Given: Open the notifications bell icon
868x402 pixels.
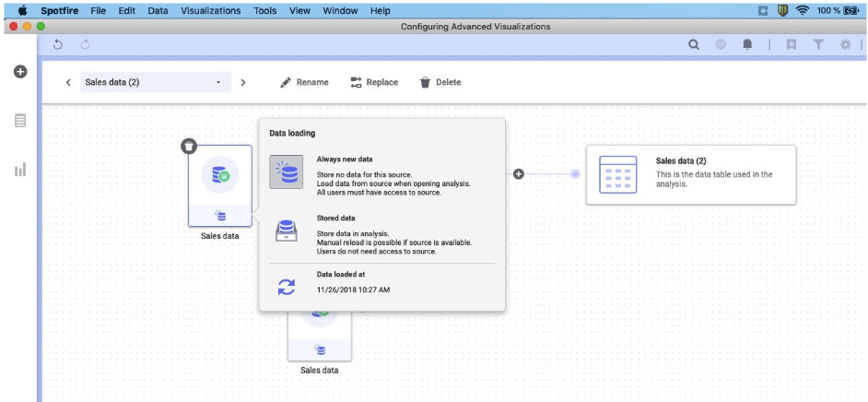Looking at the screenshot, I should (747, 45).
